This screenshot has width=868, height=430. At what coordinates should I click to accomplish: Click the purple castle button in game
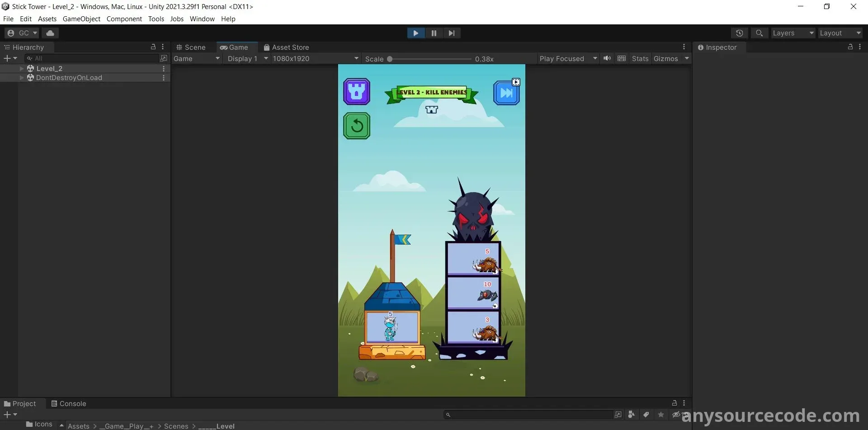(357, 92)
